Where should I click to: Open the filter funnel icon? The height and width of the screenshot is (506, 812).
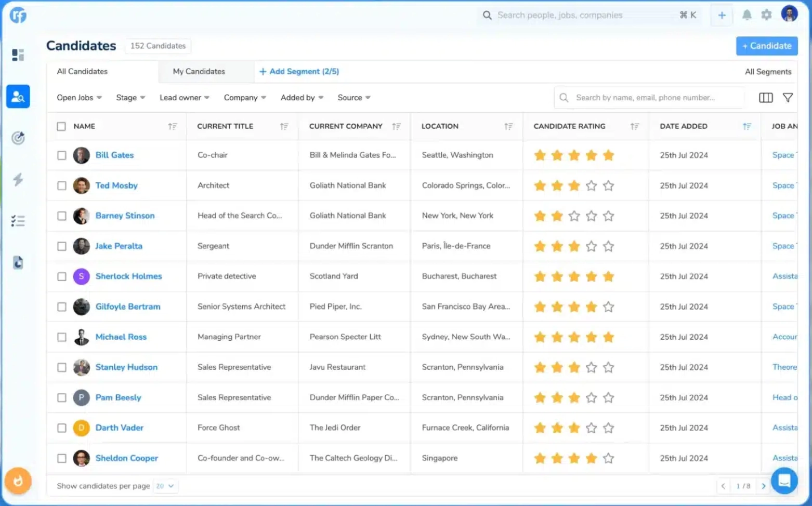[x=788, y=98]
